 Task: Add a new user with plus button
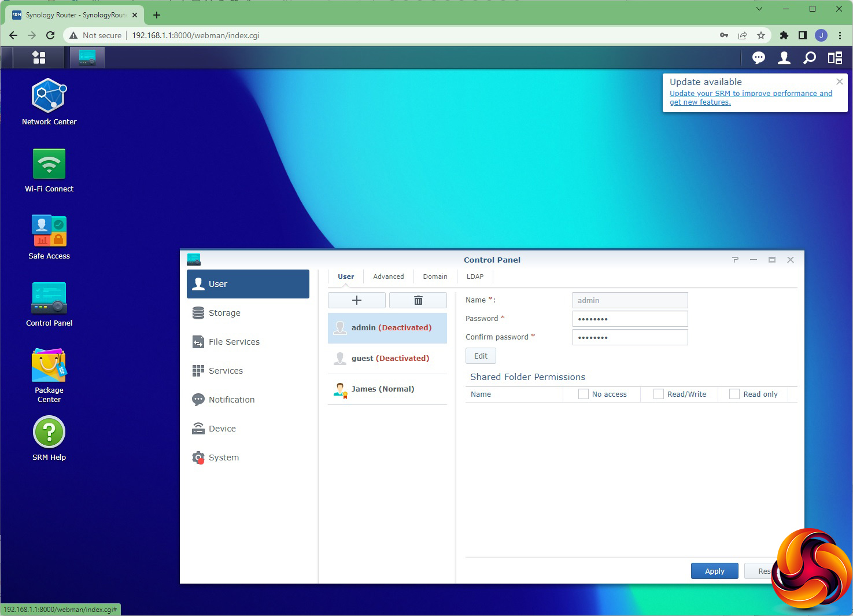click(x=357, y=300)
